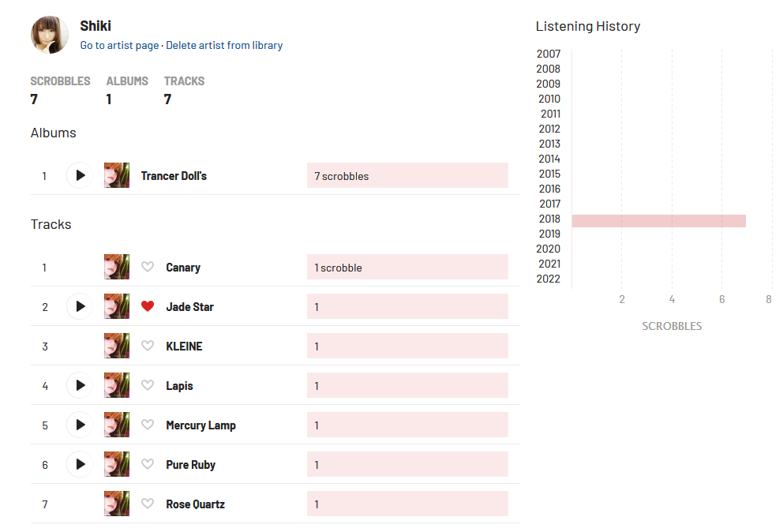Open the Go to artist page link
Screen dimensions: 783x532
(119, 46)
